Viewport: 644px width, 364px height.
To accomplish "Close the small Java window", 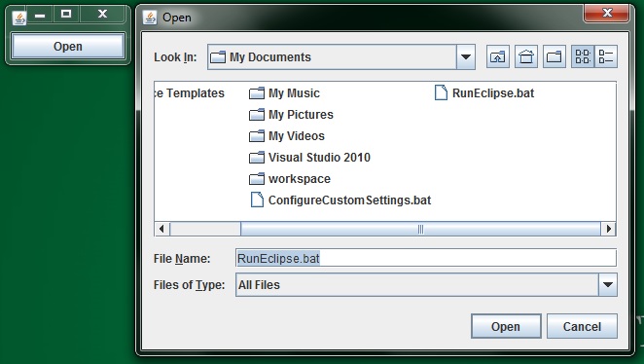I will 102,15.
